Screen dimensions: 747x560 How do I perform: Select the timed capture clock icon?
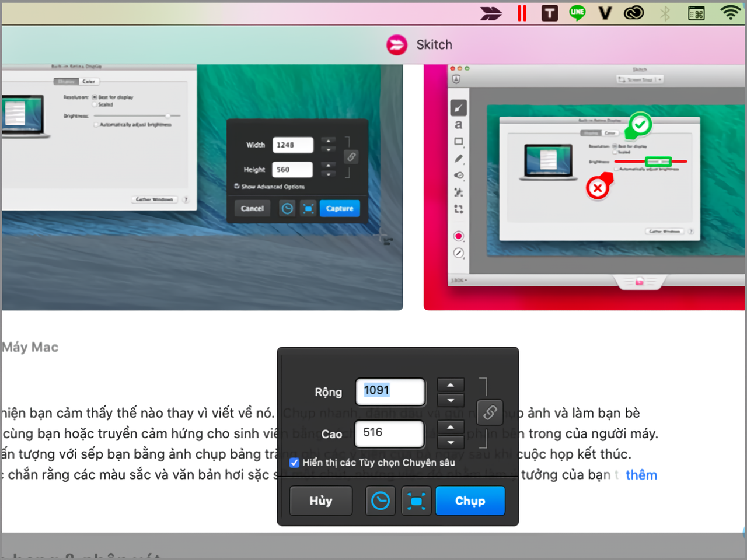[381, 501]
